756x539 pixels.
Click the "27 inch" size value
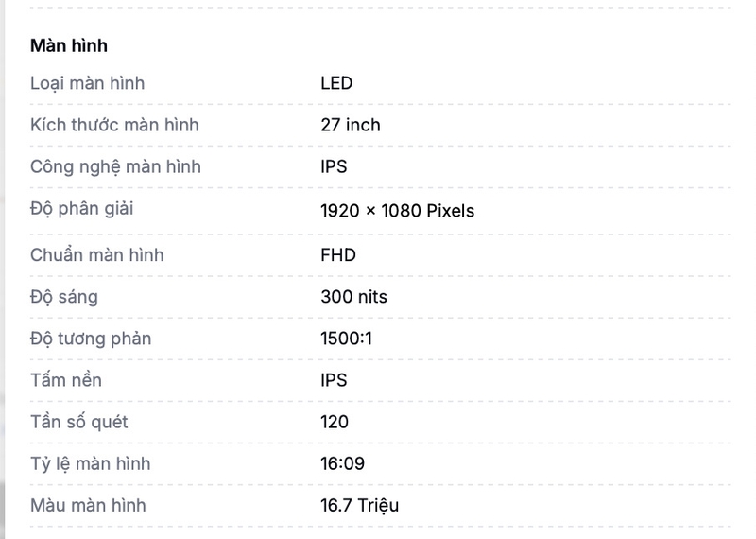tap(351, 125)
